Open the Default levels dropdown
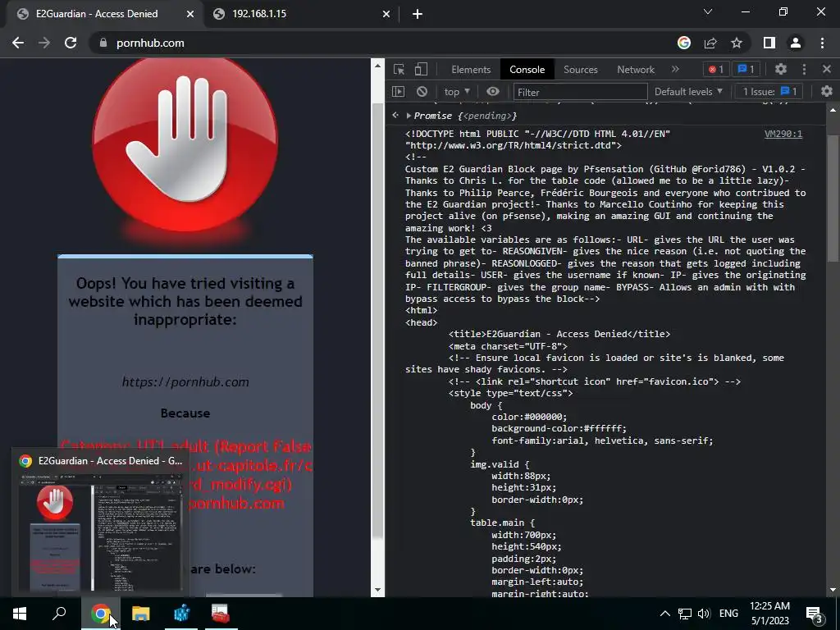The height and width of the screenshot is (630, 840). coord(689,92)
